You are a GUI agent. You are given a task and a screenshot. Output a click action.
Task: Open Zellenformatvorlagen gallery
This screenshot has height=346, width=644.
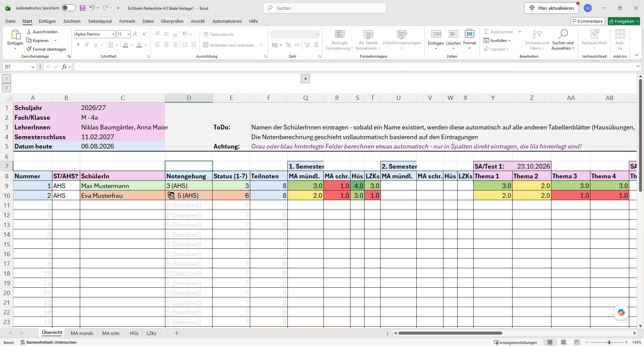(402, 40)
